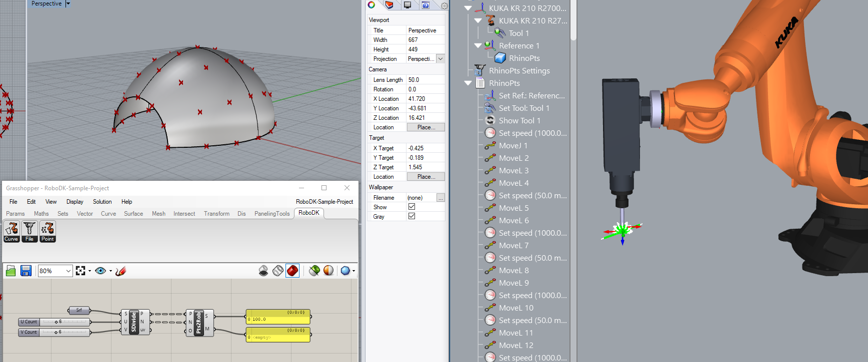The width and height of the screenshot is (868, 362).
Task: Open the Grasshopper Solution menu
Action: [102, 202]
